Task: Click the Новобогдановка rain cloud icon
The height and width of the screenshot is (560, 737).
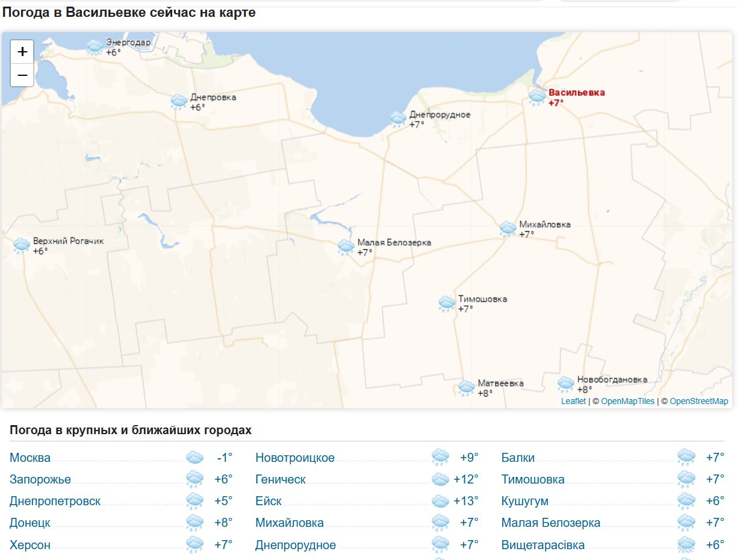Action: tap(565, 384)
